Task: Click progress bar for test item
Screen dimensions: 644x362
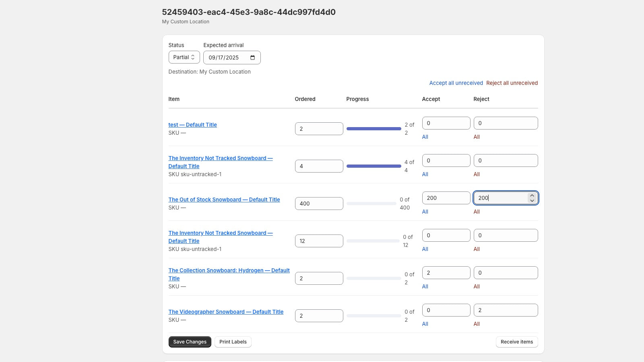Action: coord(374,129)
